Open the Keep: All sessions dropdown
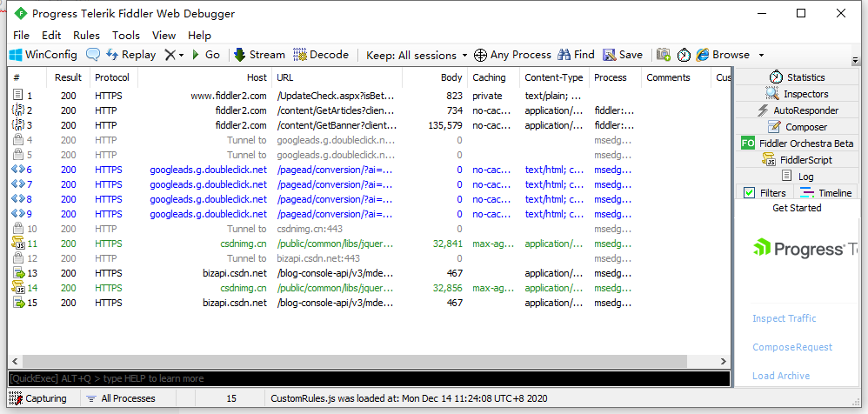Image resolution: width=868 pixels, height=414 pixels. pyautogui.click(x=417, y=56)
